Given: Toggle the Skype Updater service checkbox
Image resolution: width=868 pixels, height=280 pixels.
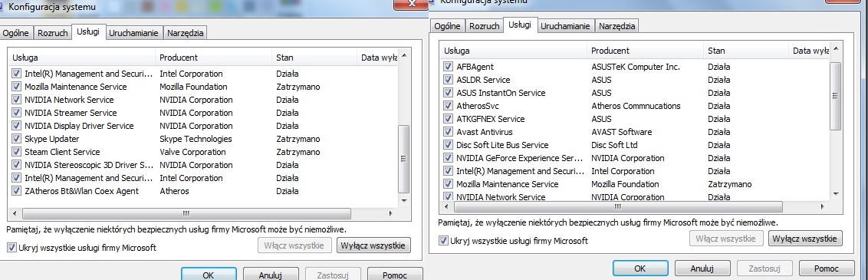Looking at the screenshot, I should point(16,139).
